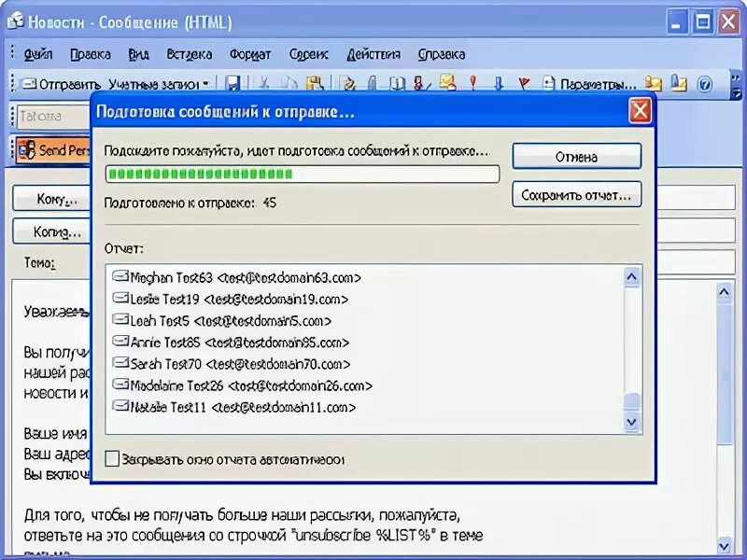Select the Madelaine Test26 report entry

pos(242,385)
